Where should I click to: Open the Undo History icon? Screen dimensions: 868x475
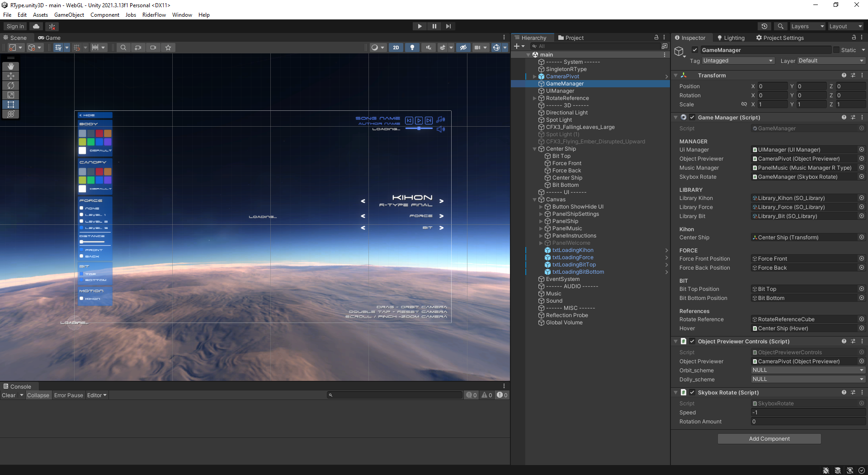click(764, 26)
